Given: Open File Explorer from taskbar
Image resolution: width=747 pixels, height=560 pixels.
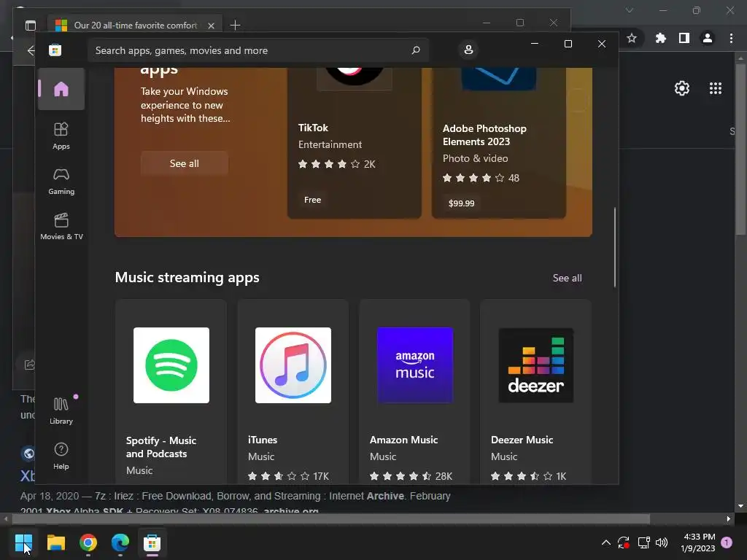Looking at the screenshot, I should 55,542.
